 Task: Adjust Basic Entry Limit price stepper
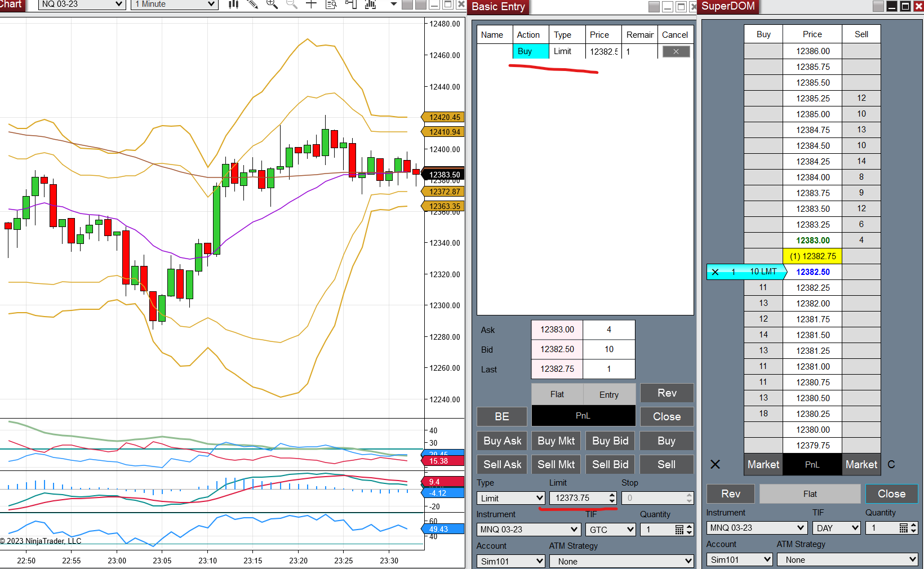click(612, 498)
